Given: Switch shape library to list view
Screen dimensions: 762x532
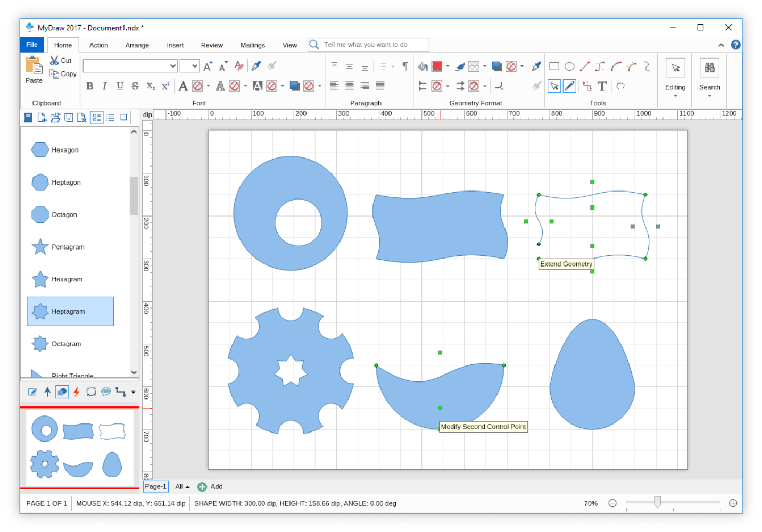Looking at the screenshot, I should pyautogui.click(x=110, y=118).
